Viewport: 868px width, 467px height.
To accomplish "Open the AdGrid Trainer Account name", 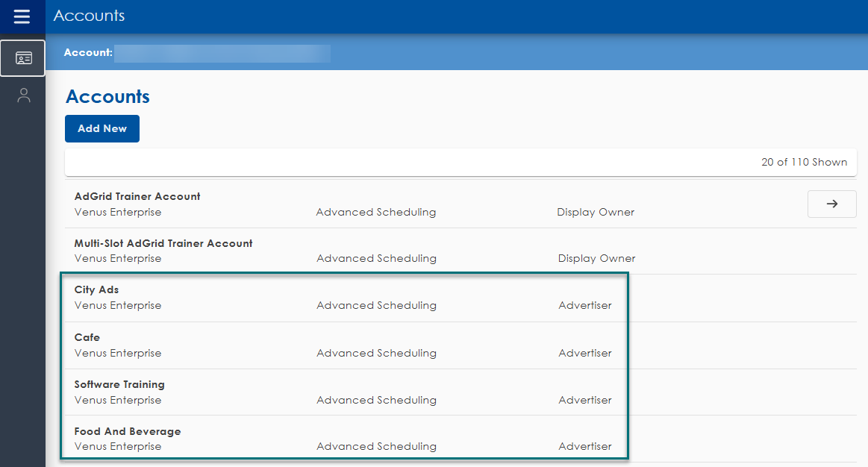I will pyautogui.click(x=137, y=196).
